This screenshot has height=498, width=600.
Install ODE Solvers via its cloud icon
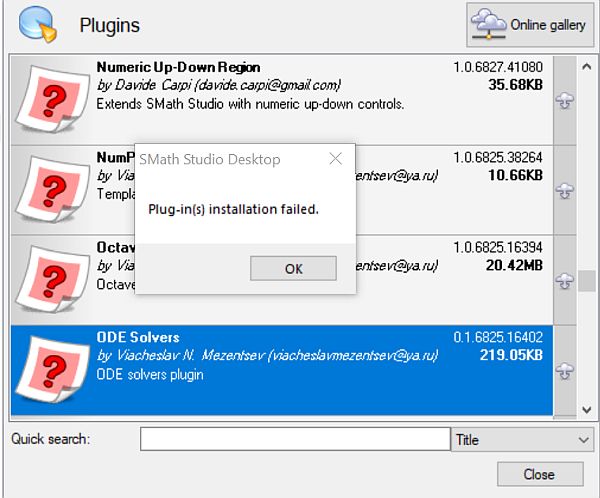click(564, 370)
